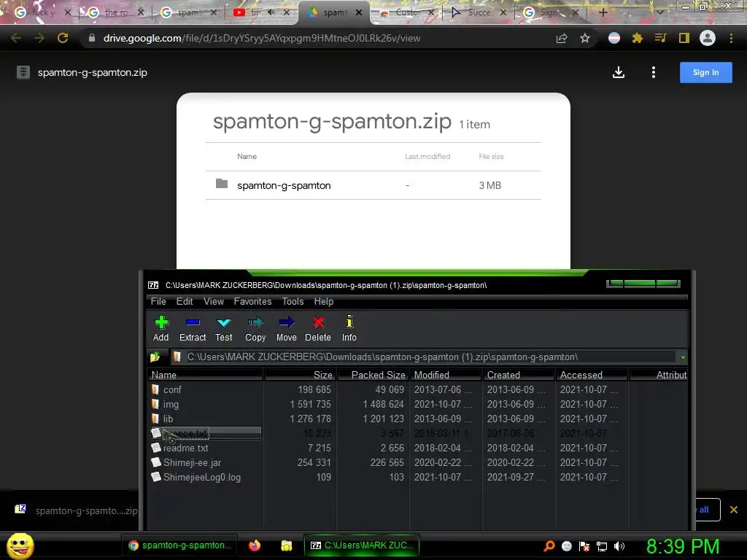Close the Chrome downloads bar
The height and width of the screenshot is (560, 747).
coord(734,510)
